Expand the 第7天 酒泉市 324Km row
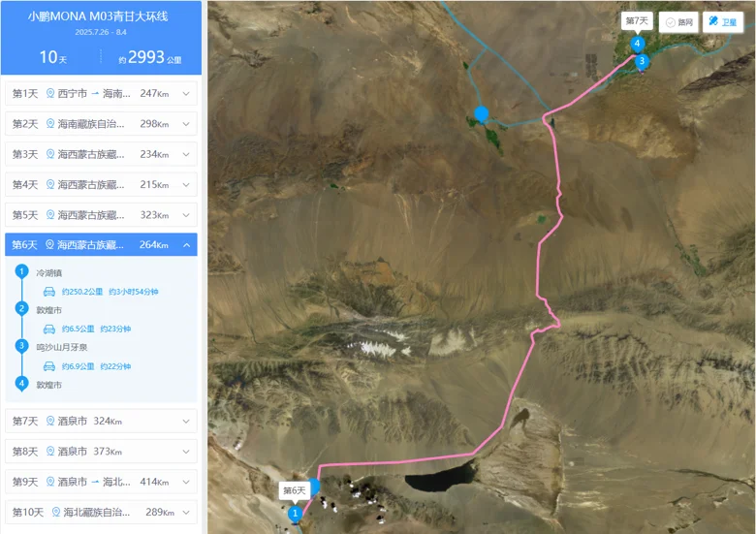This screenshot has height=534, width=756. (101, 422)
